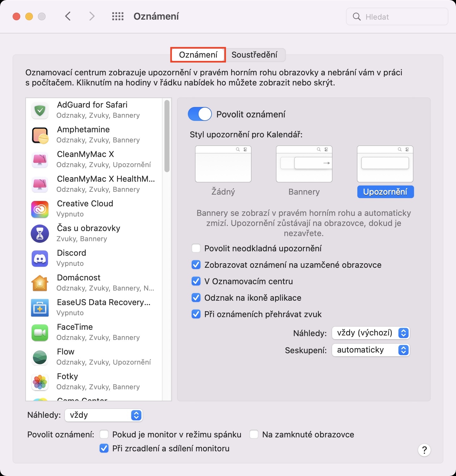
Task: Check Pokud je monitor v režimu spánku
Action: pos(104,434)
